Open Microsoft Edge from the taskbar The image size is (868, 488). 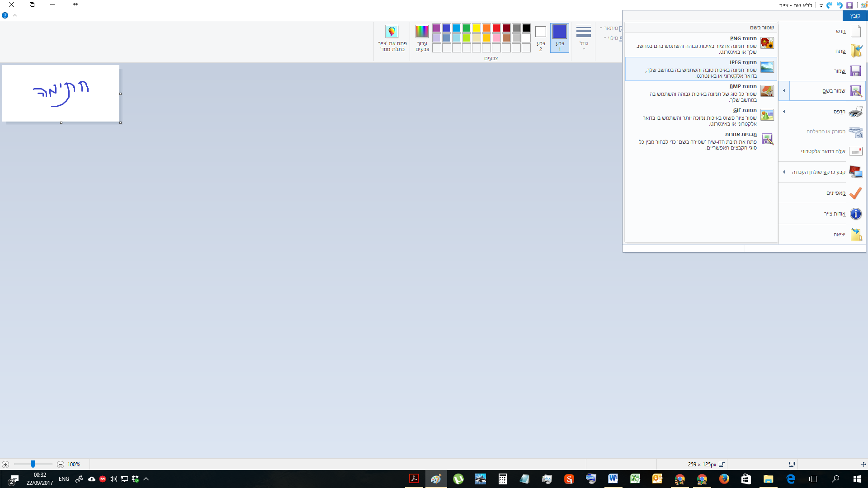(791, 479)
